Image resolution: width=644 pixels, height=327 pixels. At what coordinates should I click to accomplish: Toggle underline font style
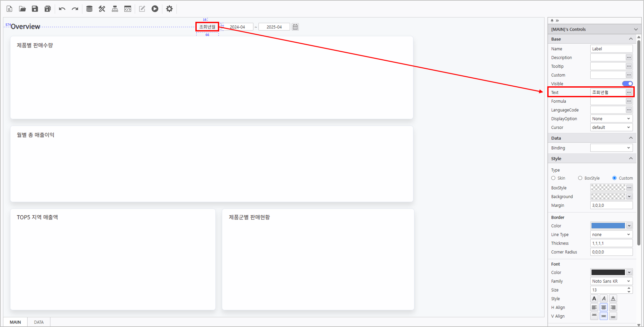tap(613, 298)
